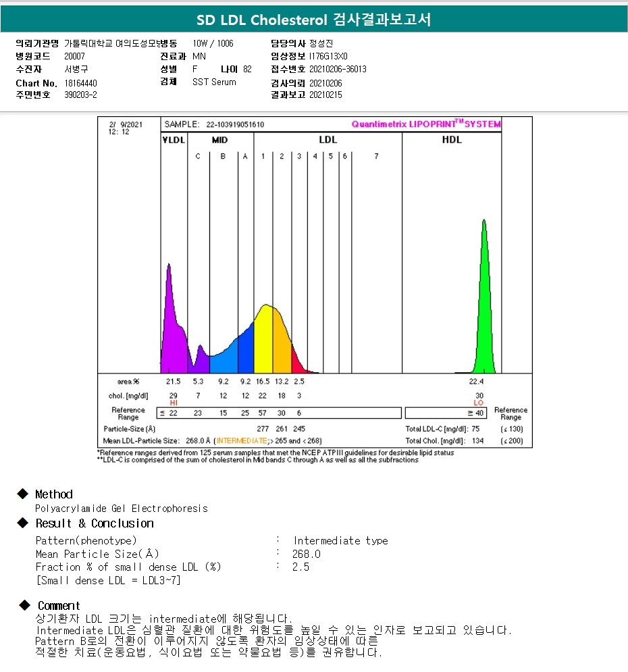
Task: Select specimen type "SST Serum"
Action: [x=214, y=82]
